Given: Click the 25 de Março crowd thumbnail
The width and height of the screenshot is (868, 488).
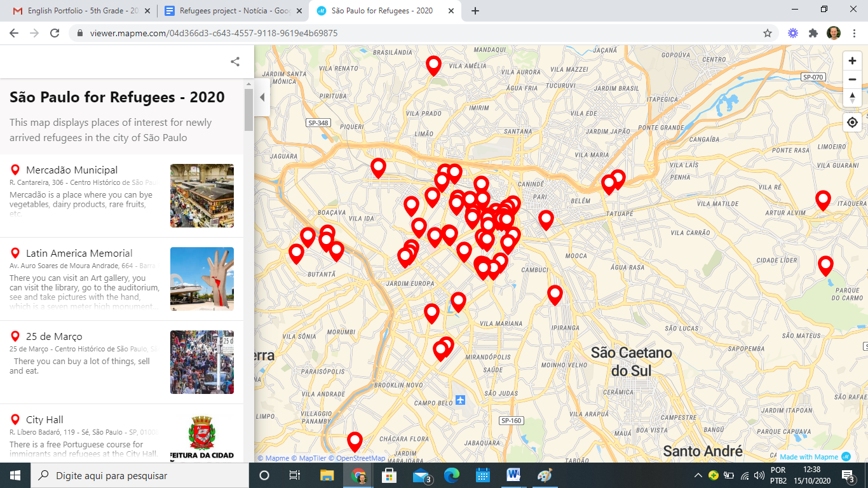Looking at the screenshot, I should [x=202, y=362].
